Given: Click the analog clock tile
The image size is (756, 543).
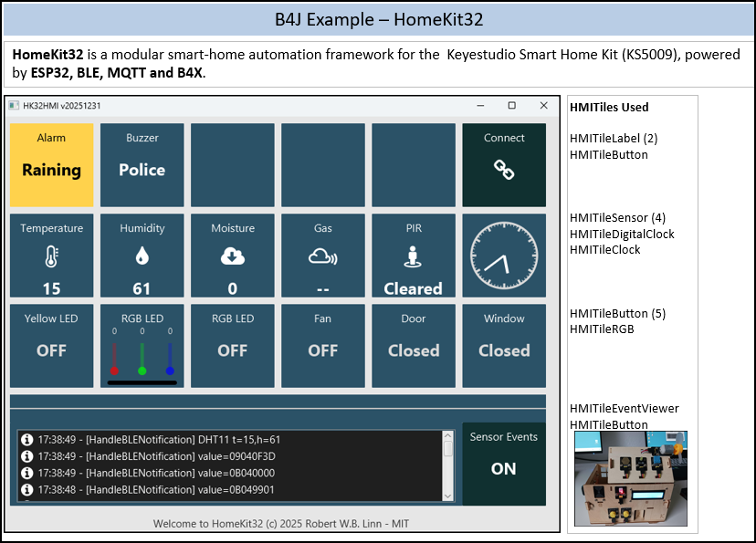Looking at the screenshot, I should [504, 256].
